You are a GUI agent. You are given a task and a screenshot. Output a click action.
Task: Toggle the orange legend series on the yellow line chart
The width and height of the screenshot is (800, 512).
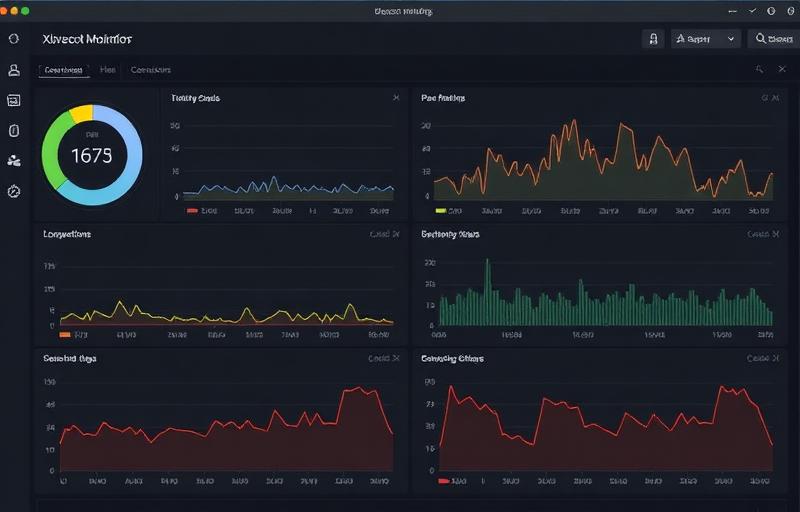tap(65, 335)
